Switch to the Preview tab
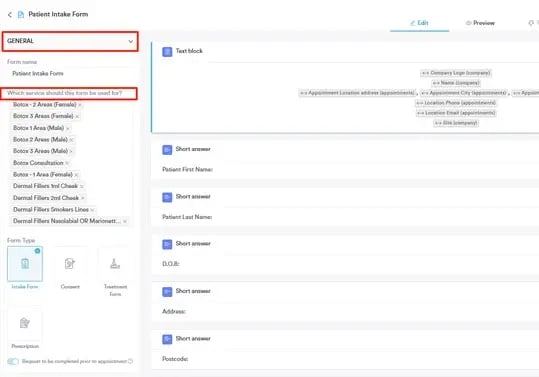 [480, 23]
